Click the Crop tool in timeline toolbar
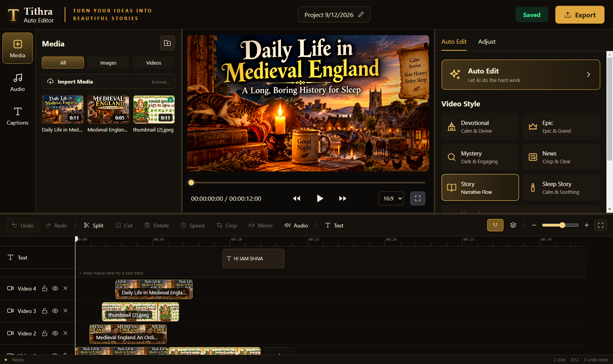 coord(227,226)
